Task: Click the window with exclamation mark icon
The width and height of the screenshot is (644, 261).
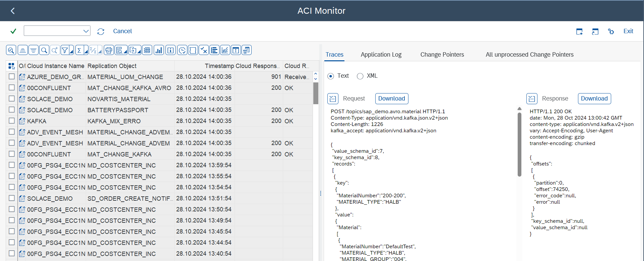Action: [236, 50]
